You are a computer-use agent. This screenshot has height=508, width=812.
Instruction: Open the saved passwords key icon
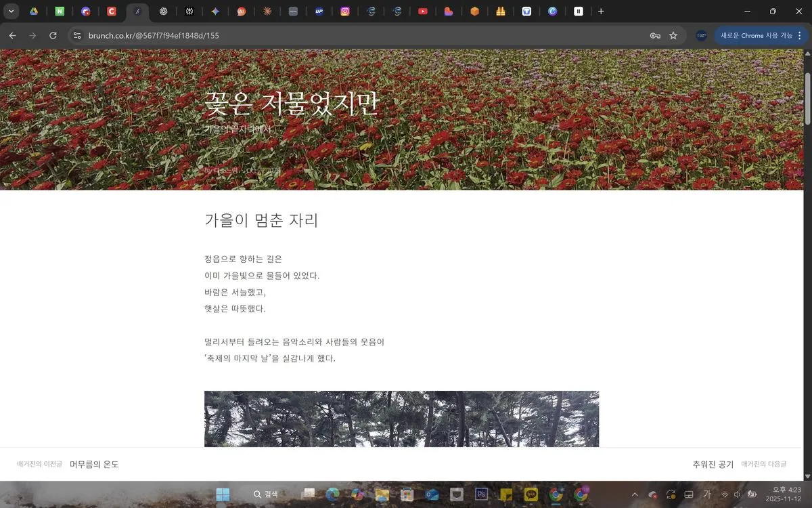point(655,35)
